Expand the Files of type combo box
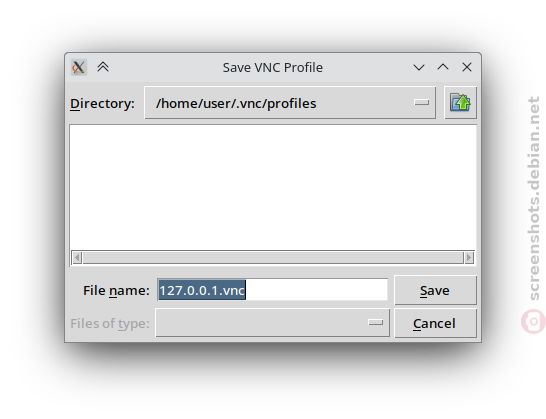The height and width of the screenshot is (419, 546). (272, 323)
